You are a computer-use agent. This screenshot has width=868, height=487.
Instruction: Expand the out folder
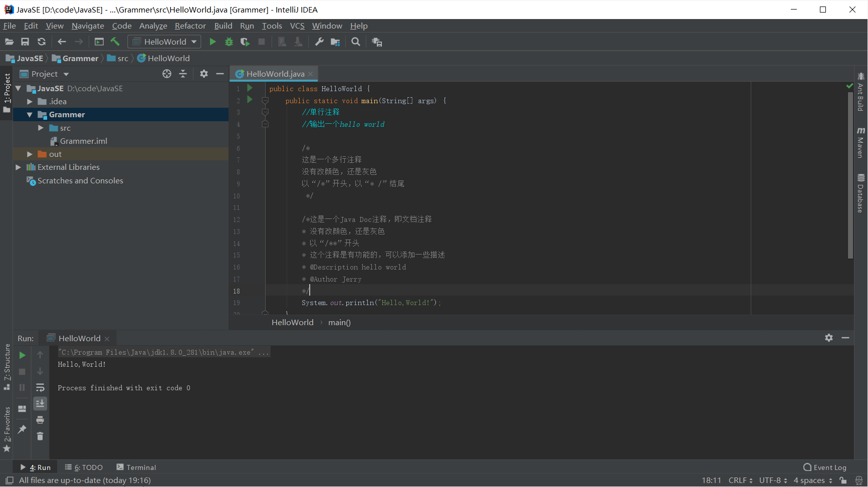pos(30,154)
